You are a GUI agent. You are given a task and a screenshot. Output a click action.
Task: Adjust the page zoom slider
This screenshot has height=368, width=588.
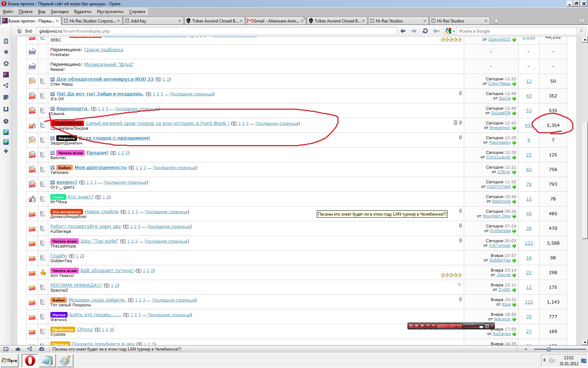[x=549, y=349]
